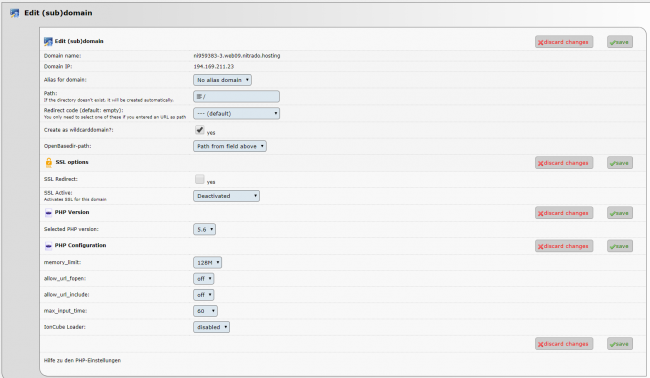650x378 pixels.
Task: Click the Edit (sub)domain page title icon
Action: pyautogui.click(x=15, y=13)
